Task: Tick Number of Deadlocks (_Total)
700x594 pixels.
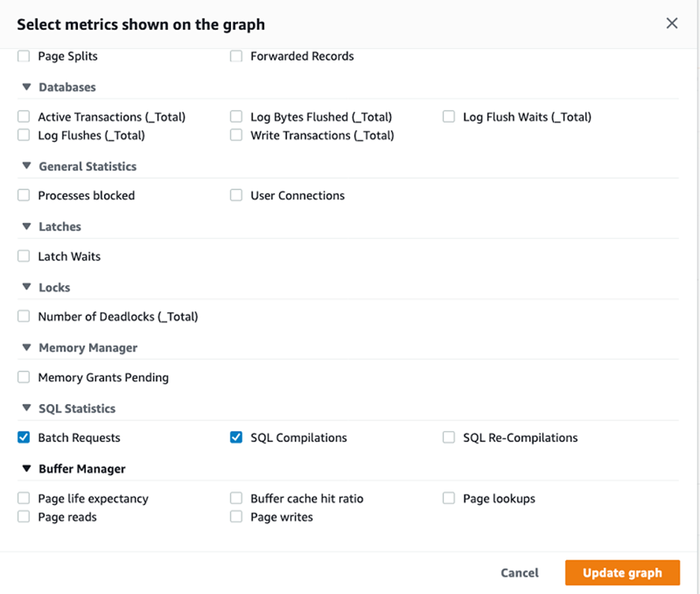Action: pos(24,316)
